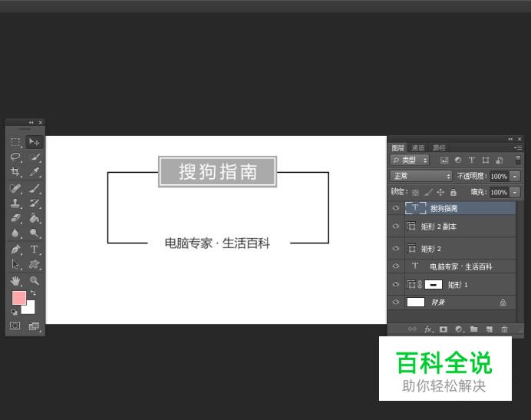Select the 矩形 1 layer mask thumbnail
The height and width of the screenshot is (420, 531).
434,284
